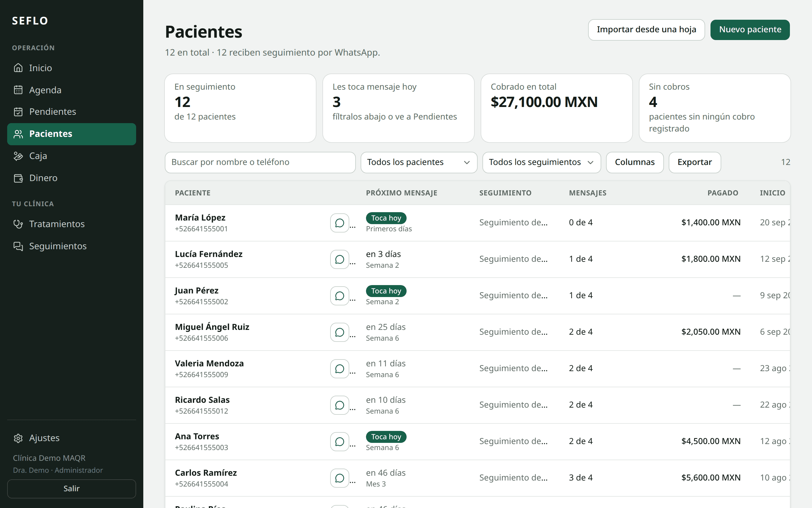812x508 pixels.
Task: Open Tratamientos under Tu Clínica
Action: click(x=71, y=224)
